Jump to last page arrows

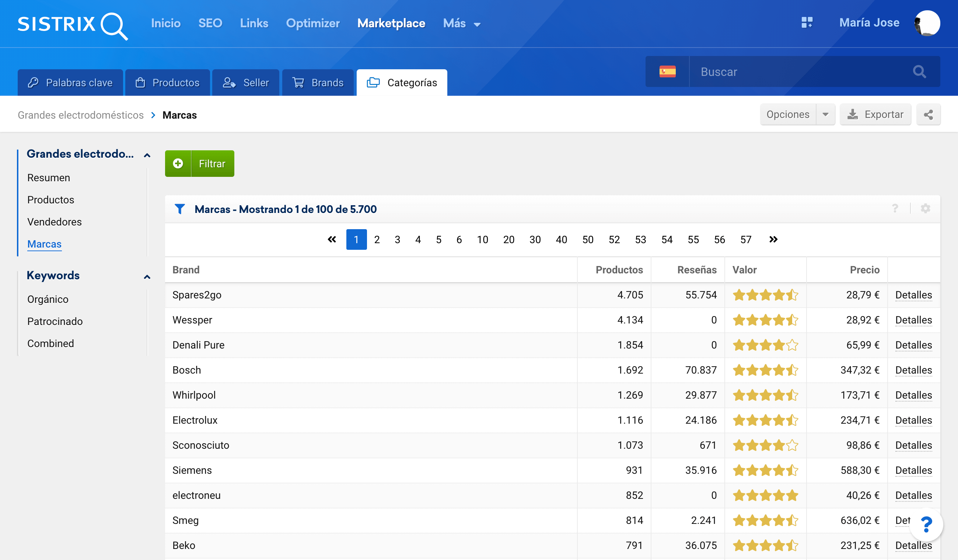(773, 239)
